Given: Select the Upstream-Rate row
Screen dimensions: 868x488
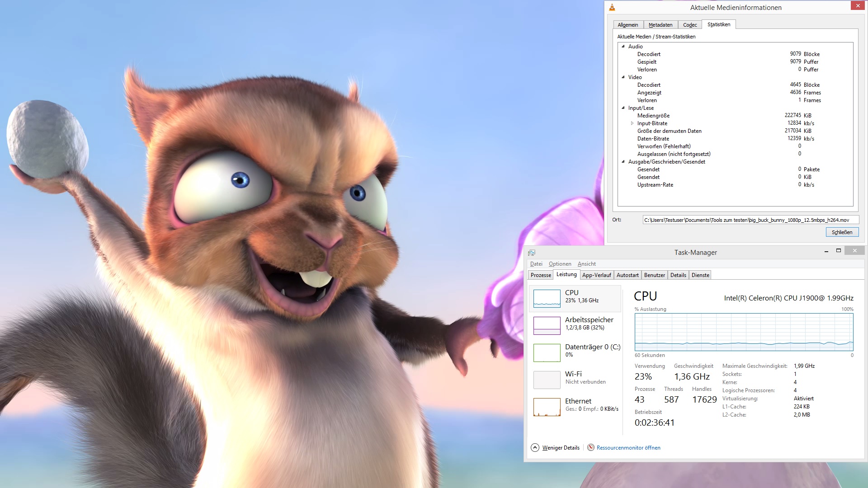Looking at the screenshot, I should (x=735, y=185).
